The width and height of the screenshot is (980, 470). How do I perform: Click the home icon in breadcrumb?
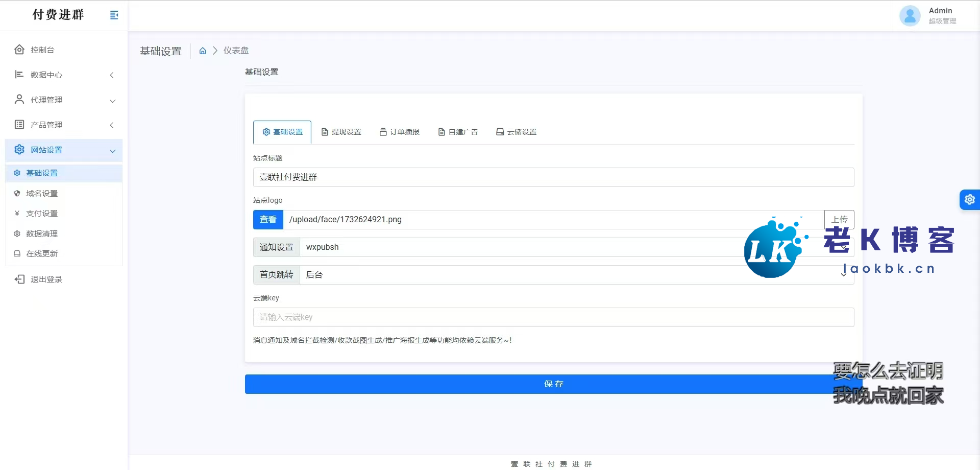(203, 51)
